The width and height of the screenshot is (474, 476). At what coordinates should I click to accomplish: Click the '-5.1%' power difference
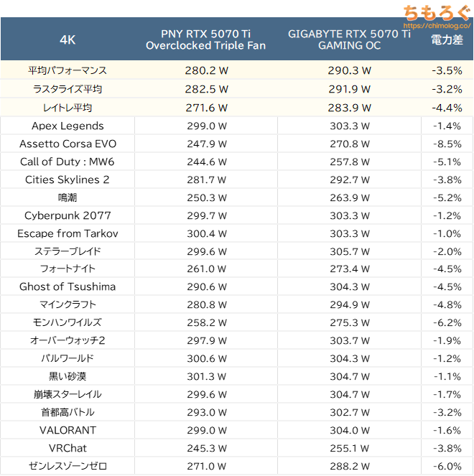(447, 162)
